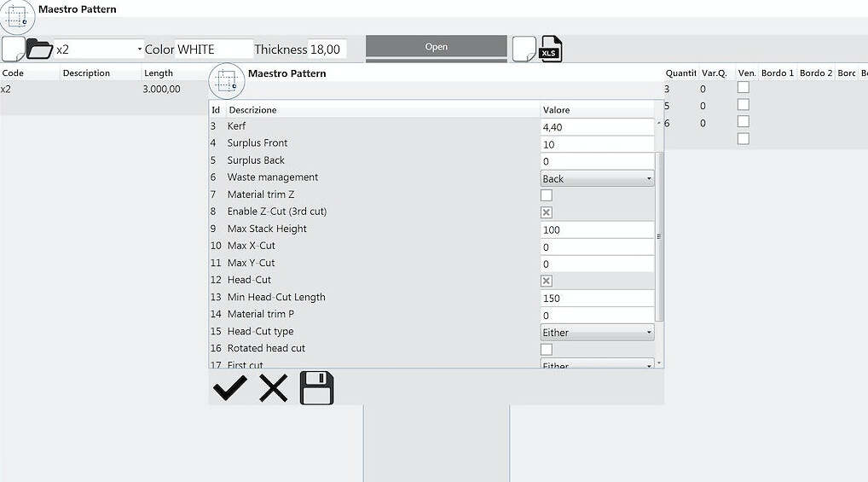Click the Code column header
The image size is (868, 482).
click(13, 73)
